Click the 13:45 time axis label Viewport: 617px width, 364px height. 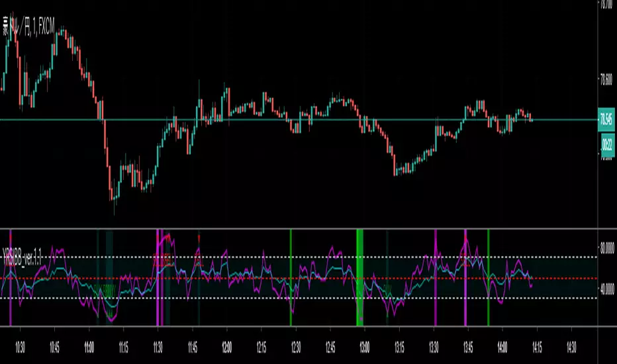[x=468, y=347]
